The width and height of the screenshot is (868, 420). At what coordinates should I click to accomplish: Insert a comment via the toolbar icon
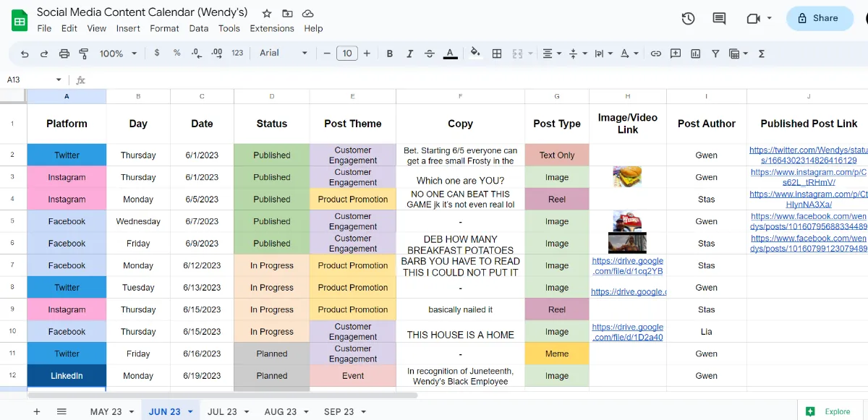coord(675,53)
